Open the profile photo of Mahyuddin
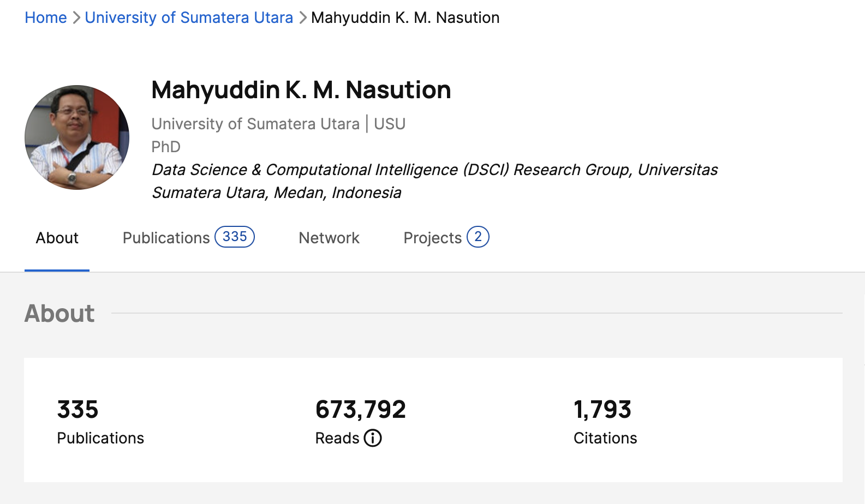 click(x=77, y=137)
